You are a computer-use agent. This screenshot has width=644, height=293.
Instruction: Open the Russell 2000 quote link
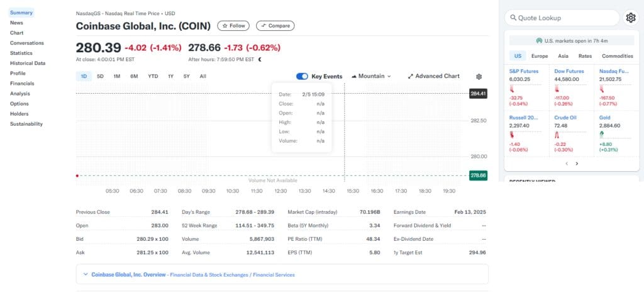pos(523,118)
